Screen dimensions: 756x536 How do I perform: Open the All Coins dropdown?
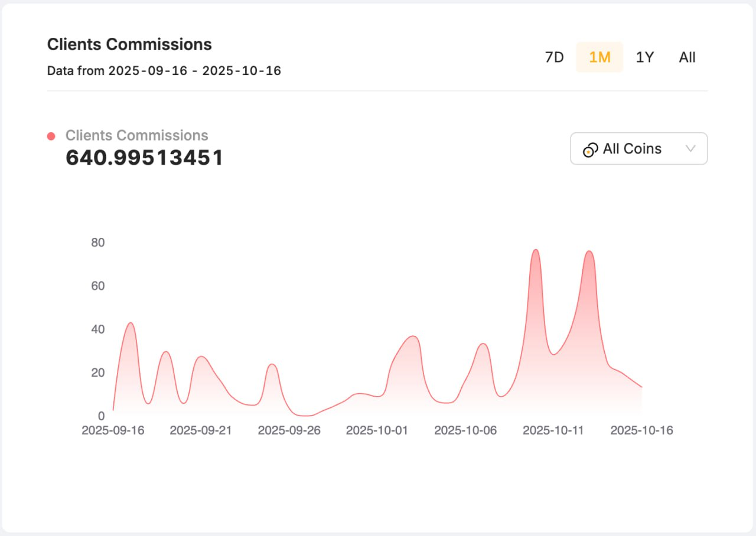point(638,149)
